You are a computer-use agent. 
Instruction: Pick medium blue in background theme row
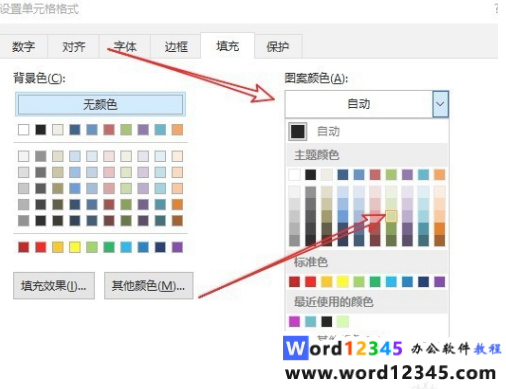tap(92, 130)
